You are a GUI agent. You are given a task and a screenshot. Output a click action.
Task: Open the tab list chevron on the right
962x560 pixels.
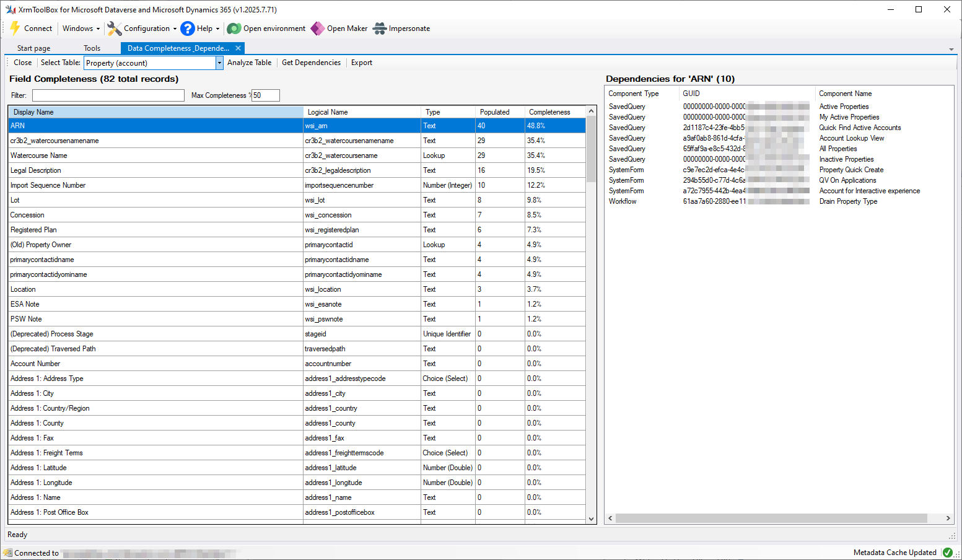click(x=950, y=48)
